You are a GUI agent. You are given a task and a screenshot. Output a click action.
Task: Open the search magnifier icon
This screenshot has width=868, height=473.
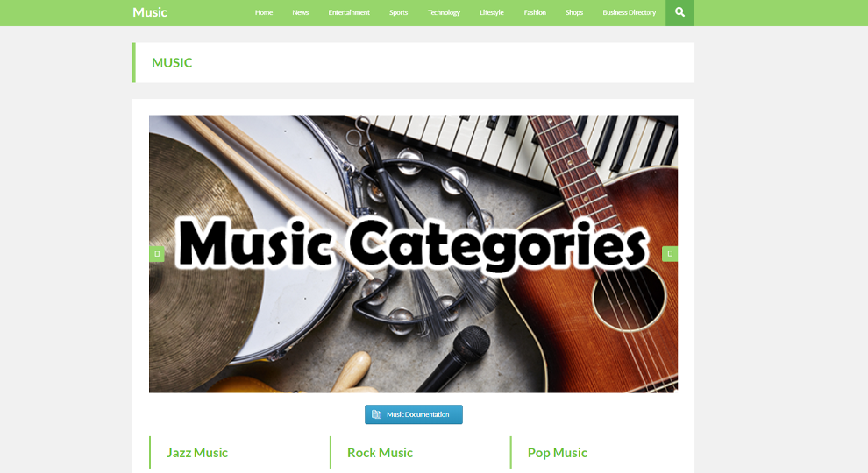click(x=679, y=12)
